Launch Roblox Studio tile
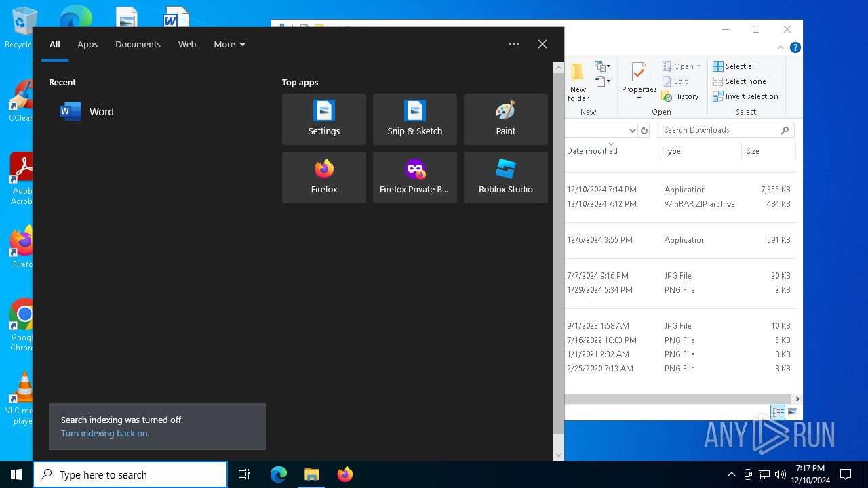This screenshot has width=868, height=488. 505,178
